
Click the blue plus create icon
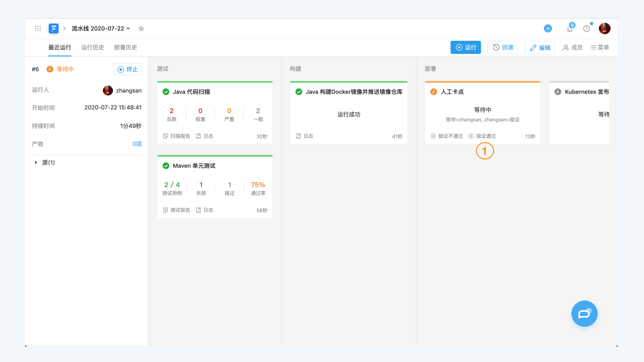pyautogui.click(x=548, y=28)
